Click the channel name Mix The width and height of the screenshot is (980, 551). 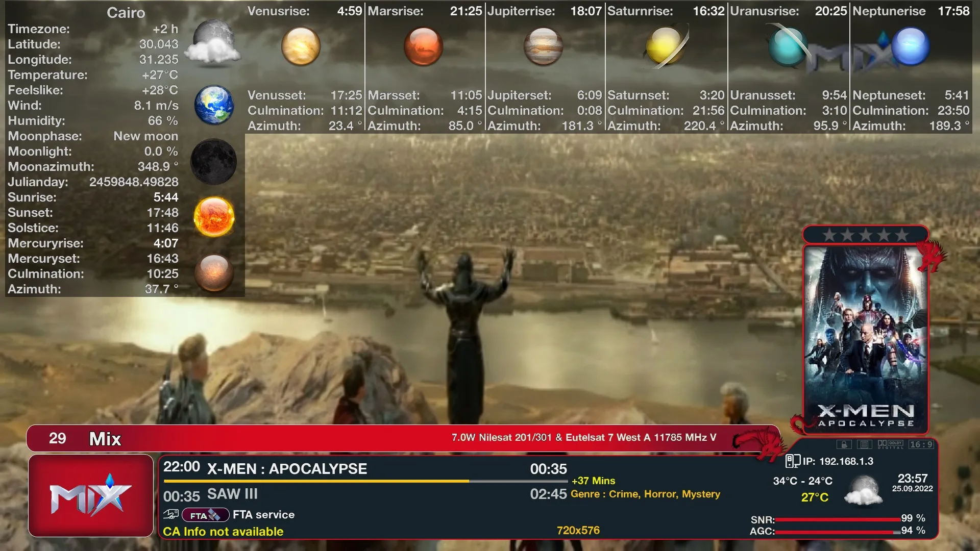point(105,439)
